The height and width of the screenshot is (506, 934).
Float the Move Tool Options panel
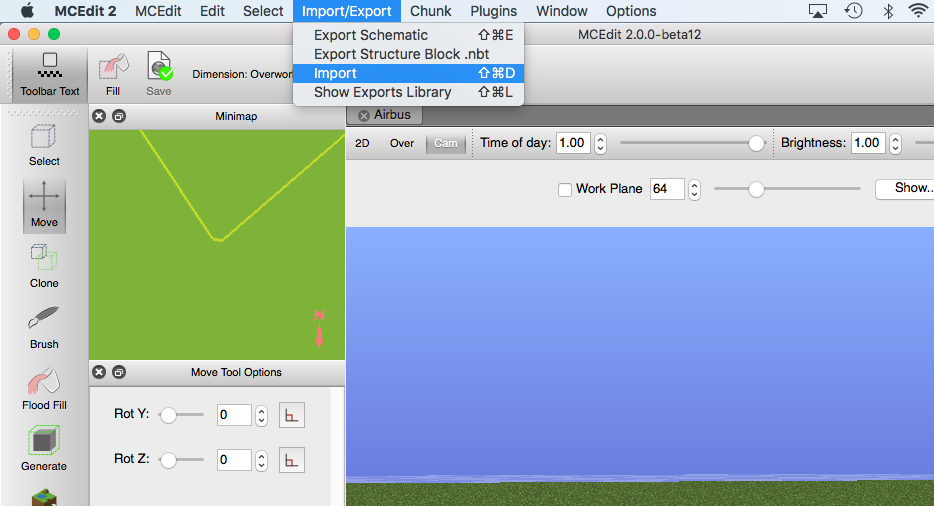(x=119, y=372)
